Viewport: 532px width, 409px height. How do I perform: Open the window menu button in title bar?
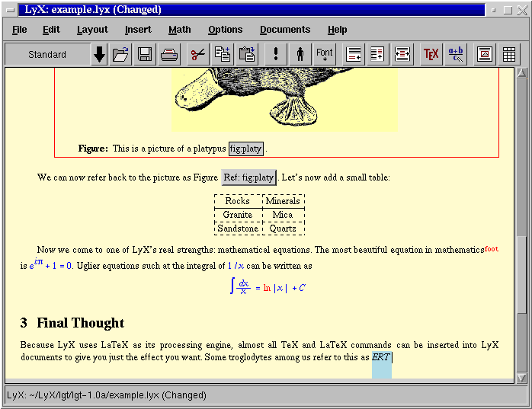pyautogui.click(x=11, y=10)
